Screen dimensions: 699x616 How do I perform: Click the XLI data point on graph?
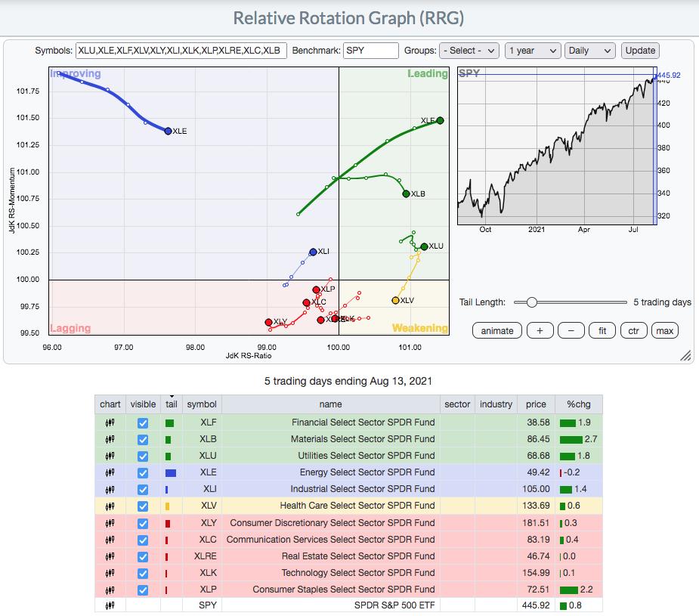(x=313, y=252)
